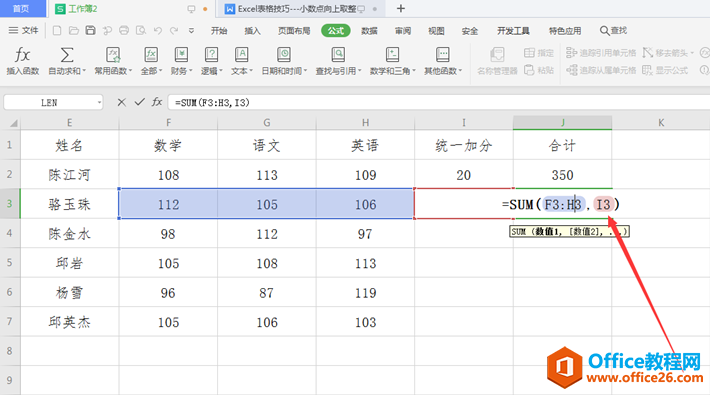Switch to the 视图 View tab
The image size is (710, 395).
pyautogui.click(x=436, y=31)
